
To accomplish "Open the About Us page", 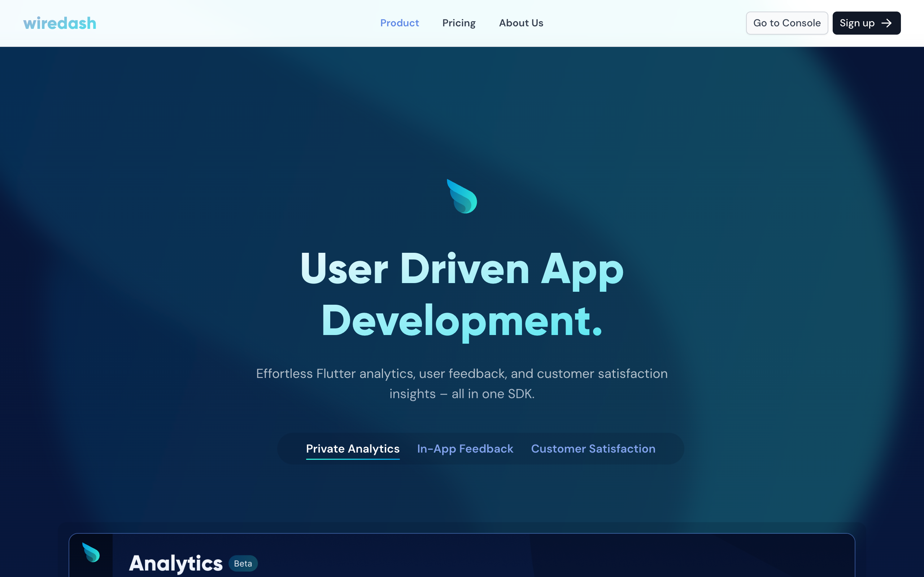I will 521,23.
